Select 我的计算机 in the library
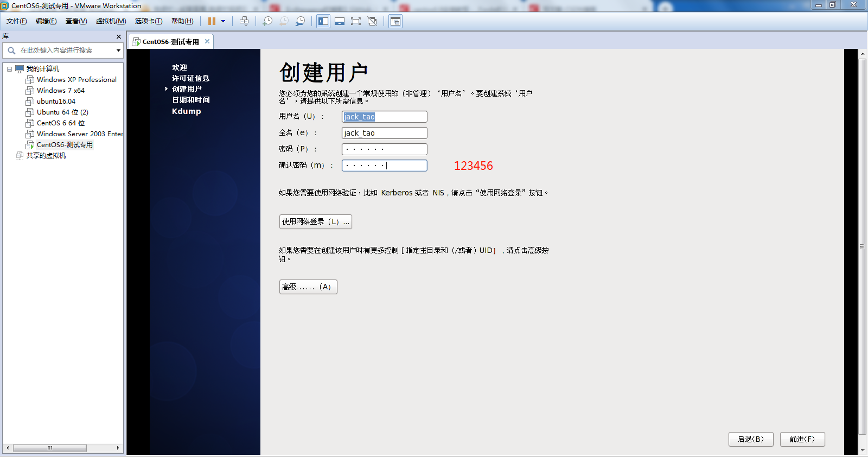The image size is (868, 457). (42, 69)
